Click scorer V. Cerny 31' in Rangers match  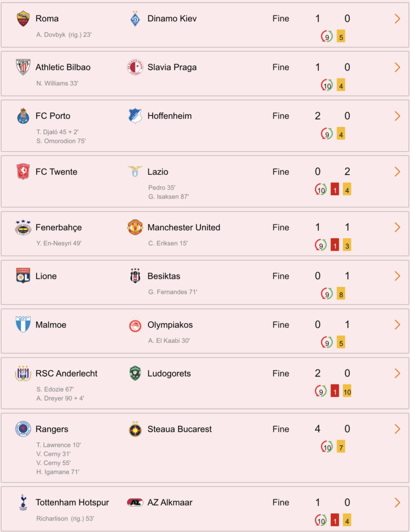tap(53, 454)
